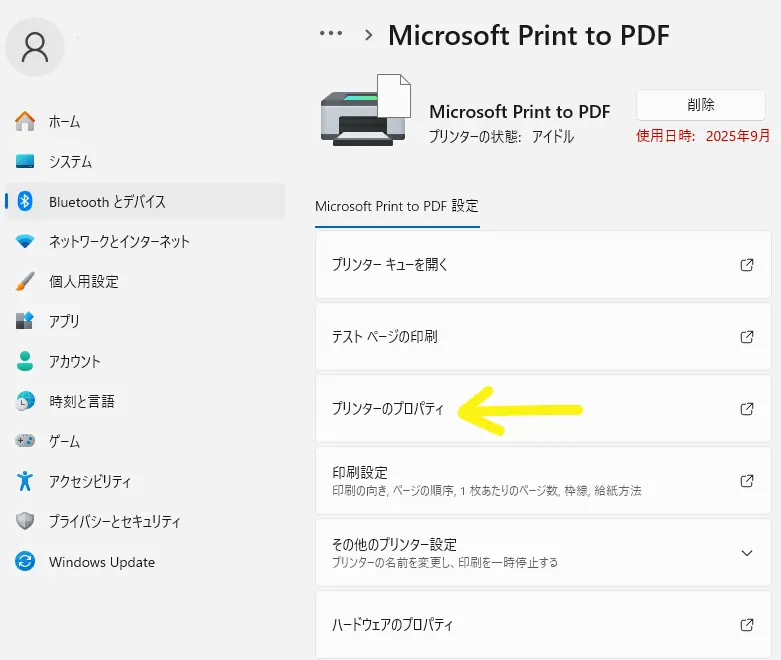Select the Microsoft Print to PDF 設定 tab

tap(397, 206)
